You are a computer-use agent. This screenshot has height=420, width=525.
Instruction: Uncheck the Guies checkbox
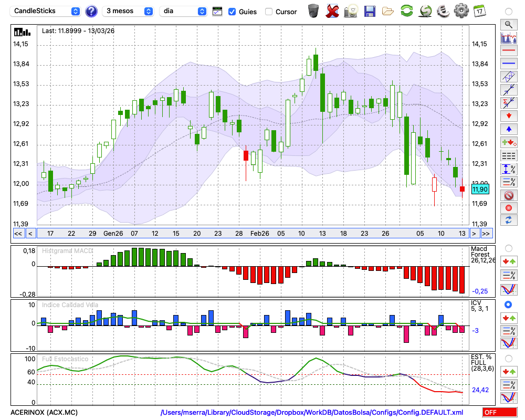coord(232,12)
